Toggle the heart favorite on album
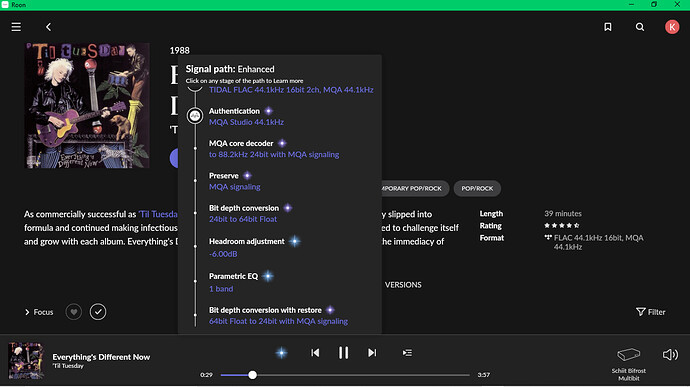This screenshot has width=690, height=387. pyautogui.click(x=73, y=312)
